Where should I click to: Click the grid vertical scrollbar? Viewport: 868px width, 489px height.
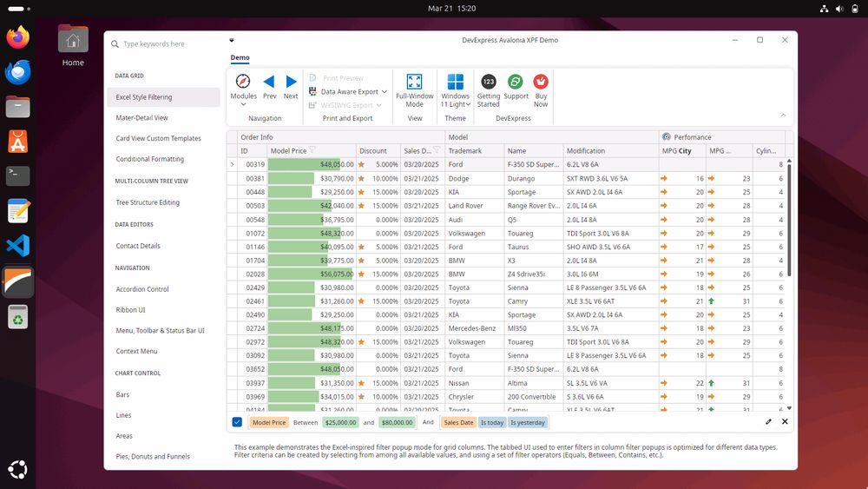(x=789, y=219)
